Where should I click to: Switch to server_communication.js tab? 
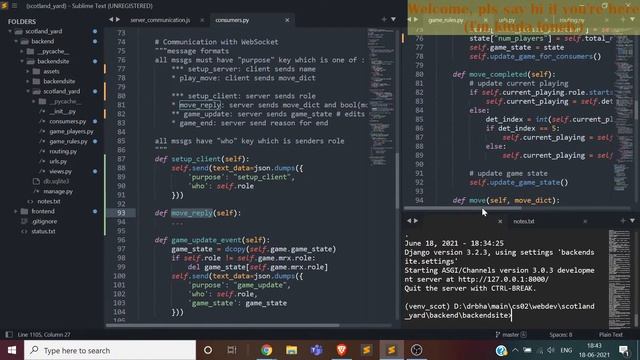click(160, 20)
